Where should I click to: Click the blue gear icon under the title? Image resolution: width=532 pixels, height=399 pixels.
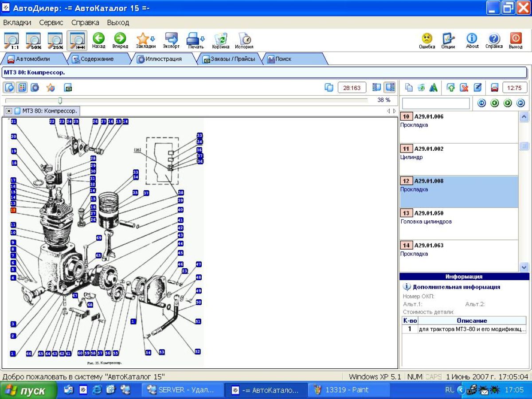tap(35, 87)
